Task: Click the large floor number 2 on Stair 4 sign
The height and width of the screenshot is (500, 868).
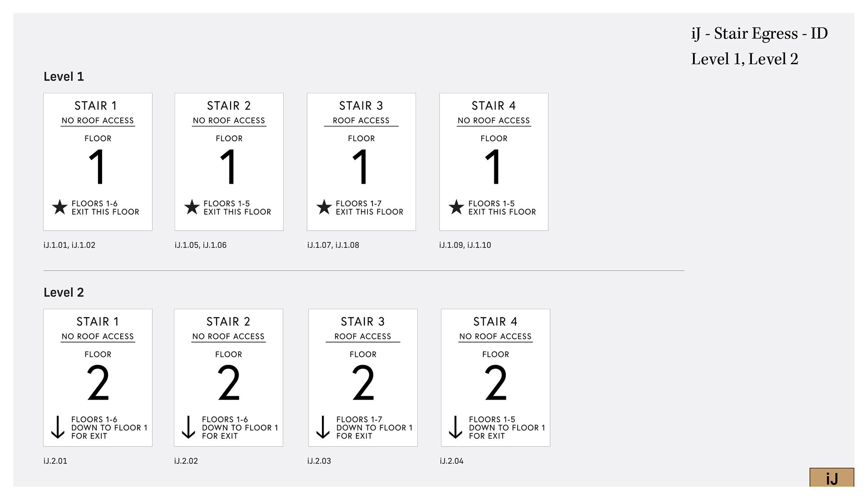Action: pos(495,383)
